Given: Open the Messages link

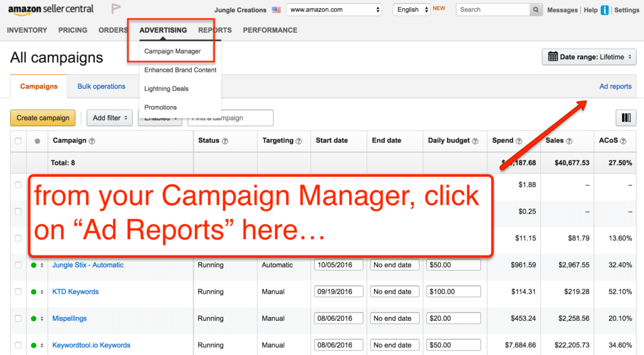Looking at the screenshot, I should tap(562, 10).
